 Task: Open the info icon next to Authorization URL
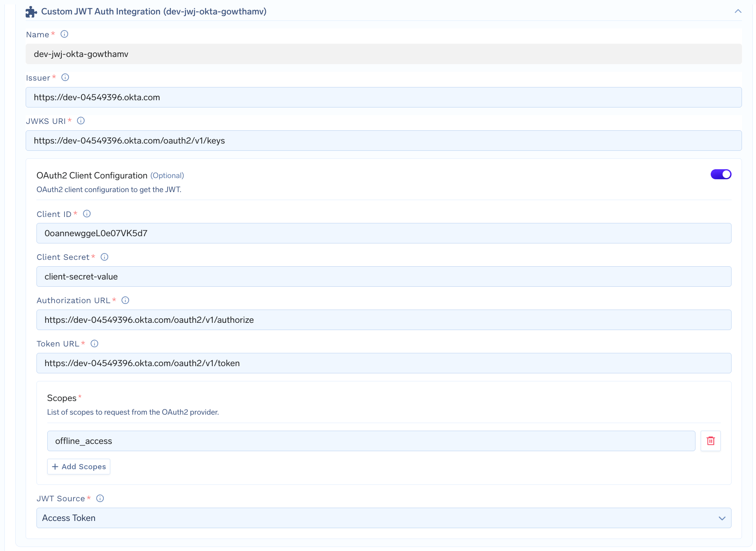125,300
